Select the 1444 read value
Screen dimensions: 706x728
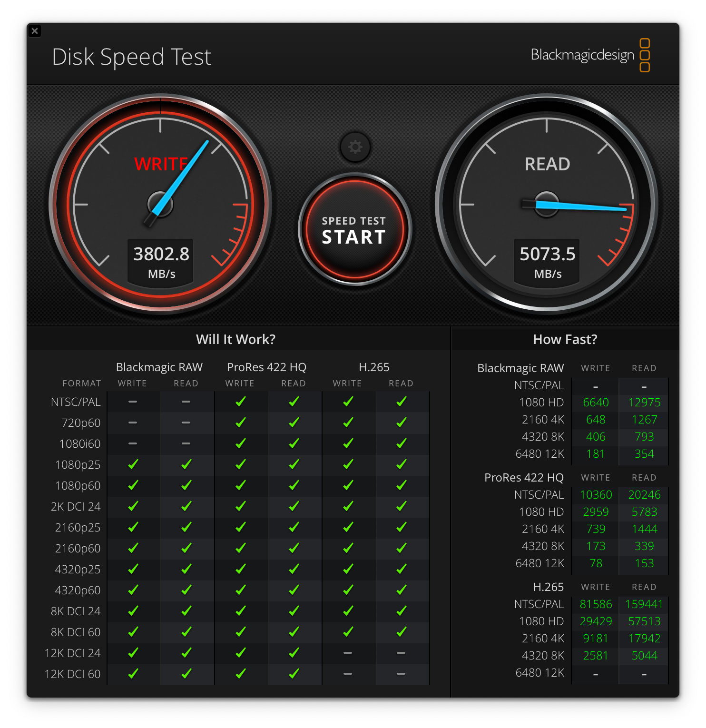644,529
